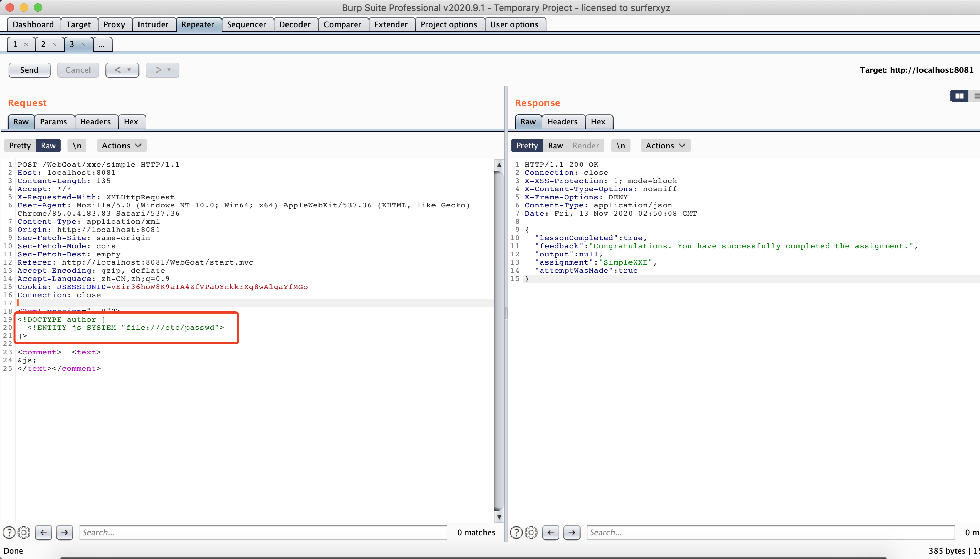Expand request Actions dropdown
This screenshot has height=559, width=980.
point(121,146)
